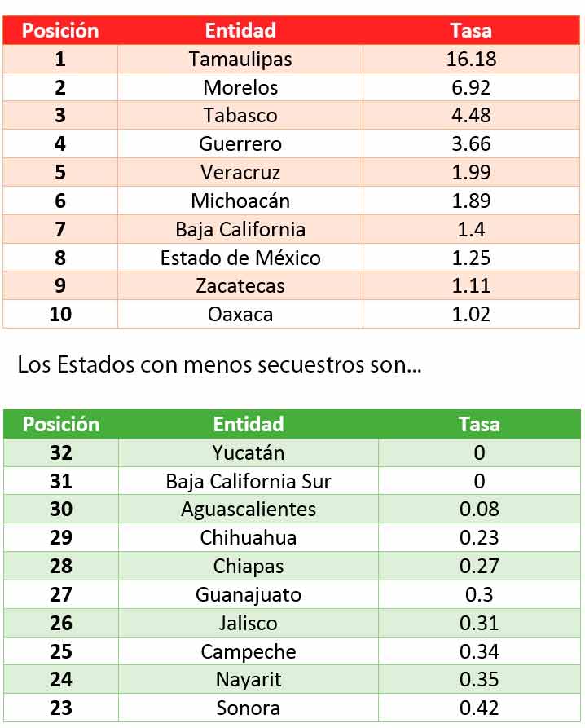
Task: Select the Oaxaca entity cell
Action: pyautogui.click(x=240, y=314)
